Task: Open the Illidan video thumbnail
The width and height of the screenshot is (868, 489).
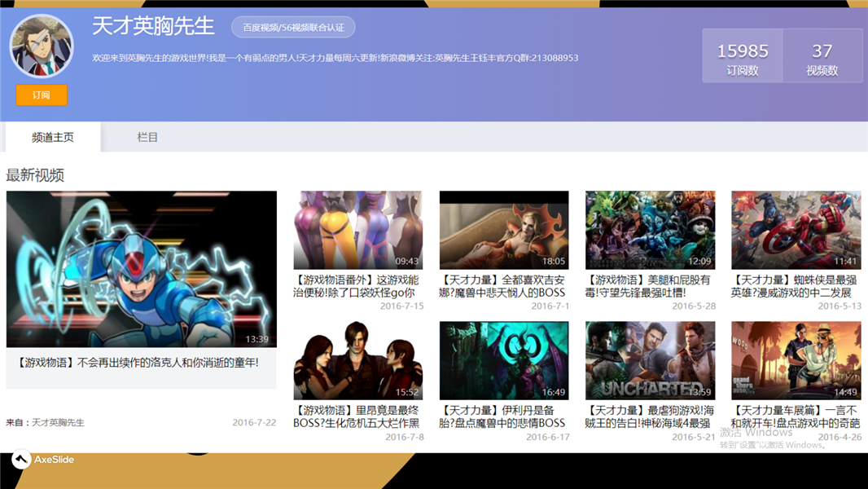Action: 503,359
